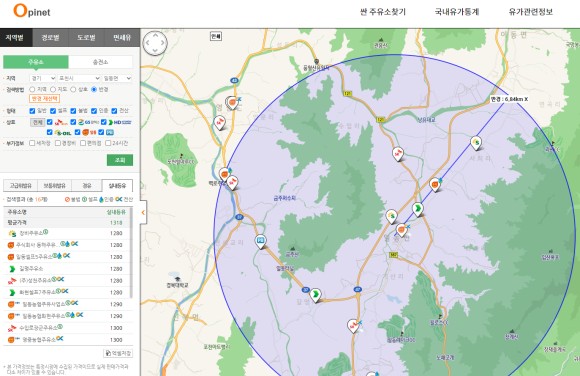Click the S-OIL station marker near 사직리
The width and height of the screenshot is (580, 376).
coord(476,143)
